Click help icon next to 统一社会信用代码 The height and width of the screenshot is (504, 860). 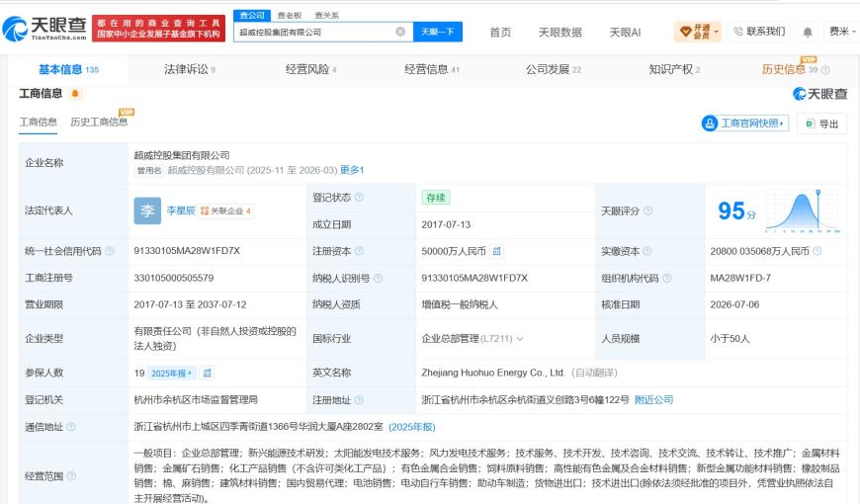[x=110, y=251]
